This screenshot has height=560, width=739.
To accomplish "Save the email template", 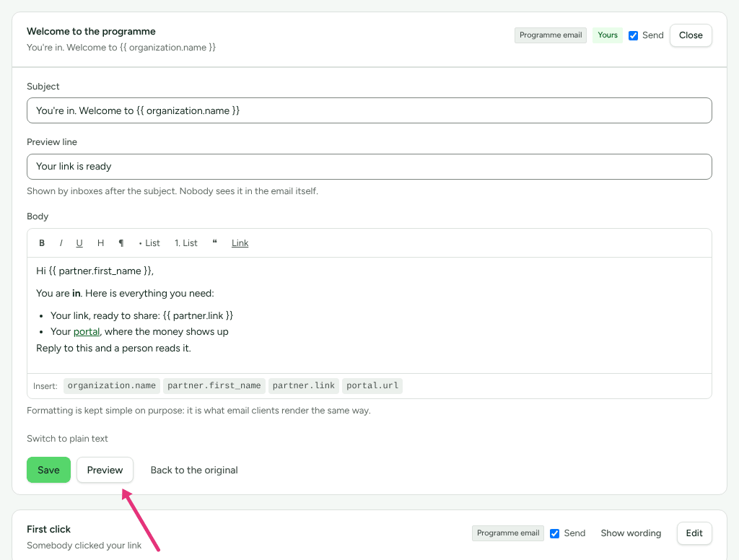I will (48, 470).
